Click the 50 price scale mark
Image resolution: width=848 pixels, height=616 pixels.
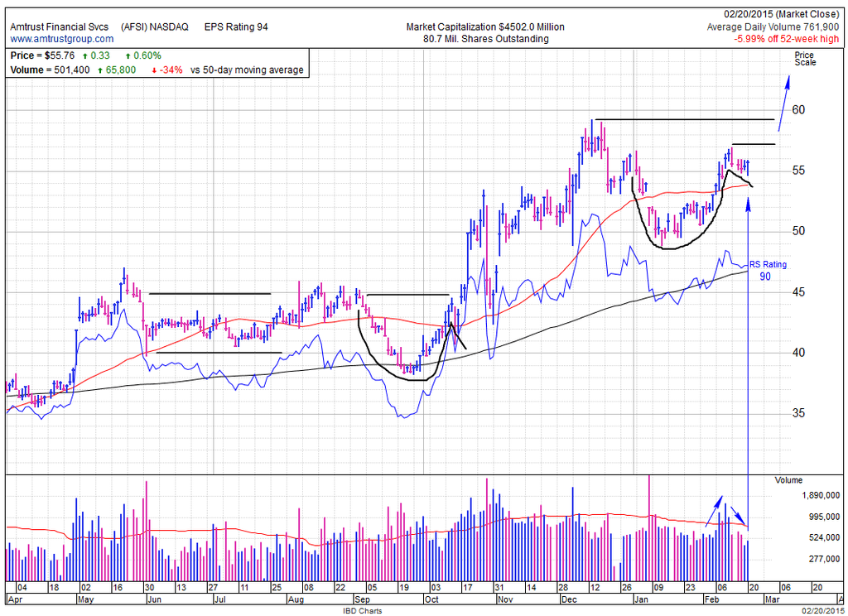point(798,231)
